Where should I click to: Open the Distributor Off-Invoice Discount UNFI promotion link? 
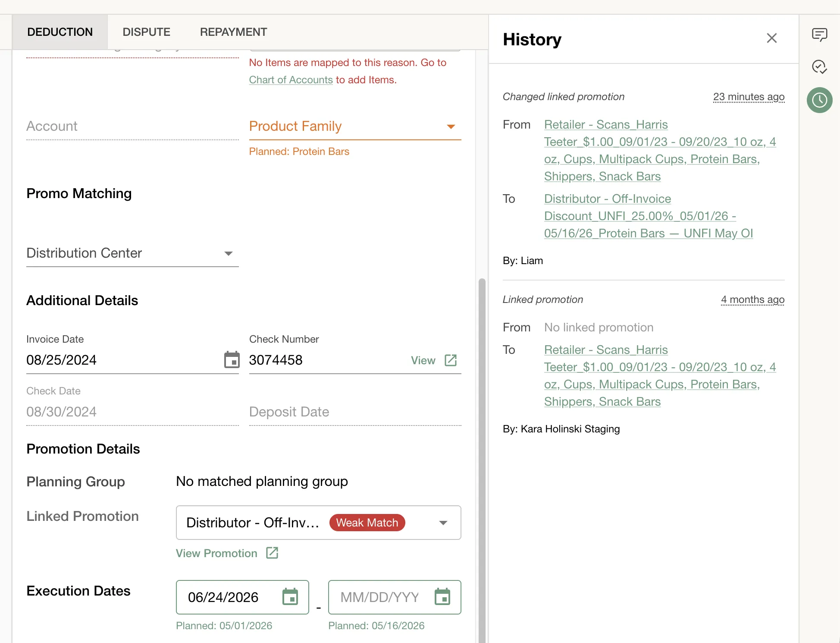click(649, 216)
